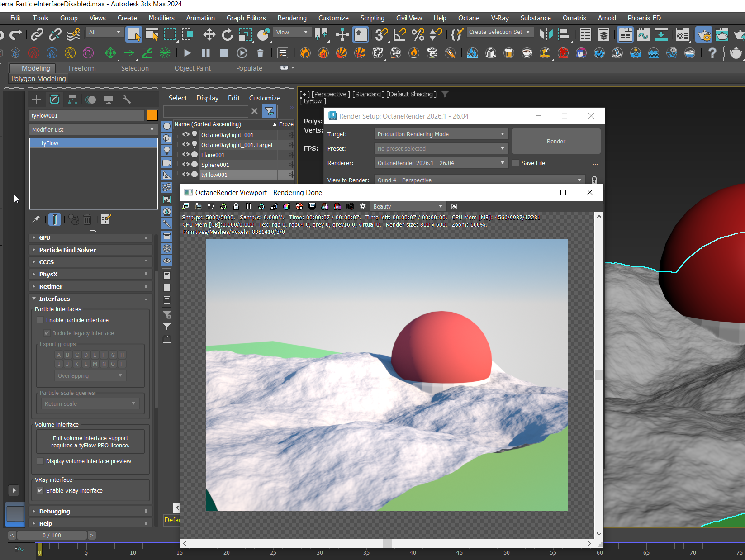Click the Redo arrow in the main toolbar

(15, 34)
